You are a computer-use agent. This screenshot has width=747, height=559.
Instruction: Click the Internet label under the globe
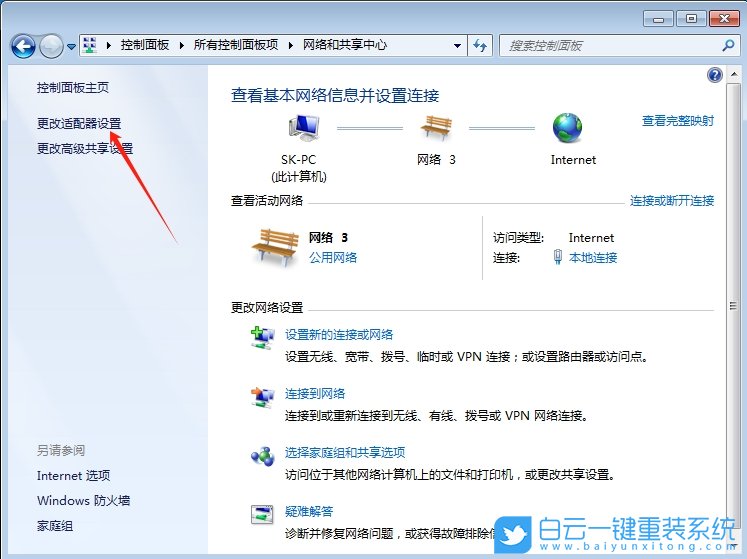pos(573,160)
